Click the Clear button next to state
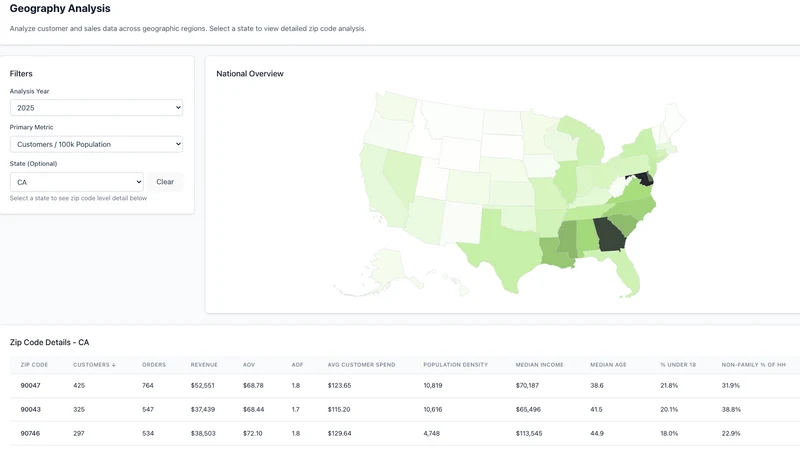This screenshot has width=800, height=450. [165, 182]
